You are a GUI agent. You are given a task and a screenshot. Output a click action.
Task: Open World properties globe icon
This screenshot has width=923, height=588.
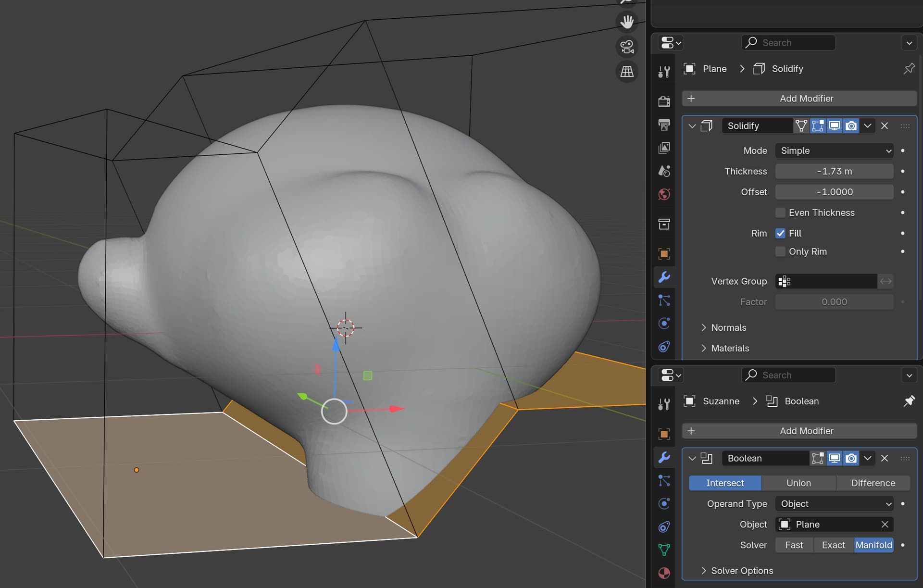point(664,194)
